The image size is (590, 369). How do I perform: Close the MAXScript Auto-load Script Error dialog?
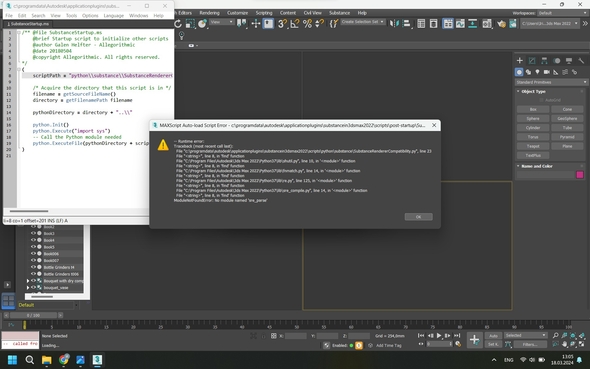(x=434, y=125)
